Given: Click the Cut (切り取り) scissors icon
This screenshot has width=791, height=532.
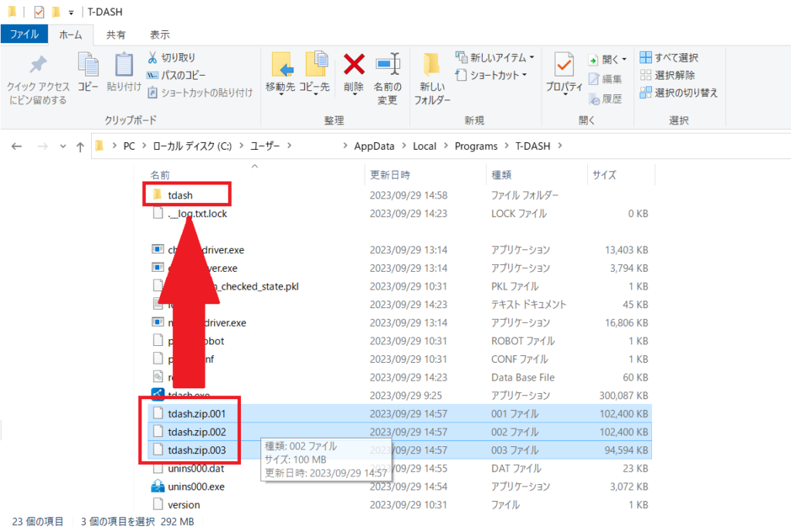Looking at the screenshot, I should 153,58.
